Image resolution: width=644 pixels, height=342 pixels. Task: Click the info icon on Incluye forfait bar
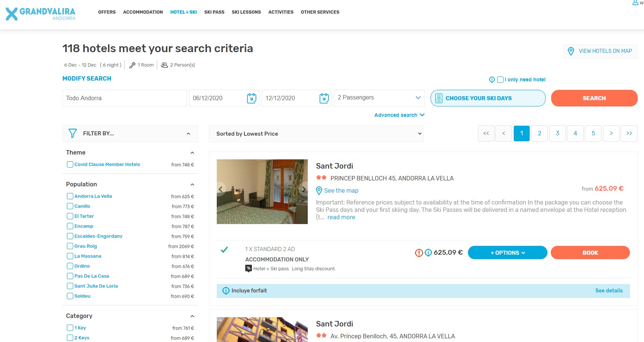point(226,291)
